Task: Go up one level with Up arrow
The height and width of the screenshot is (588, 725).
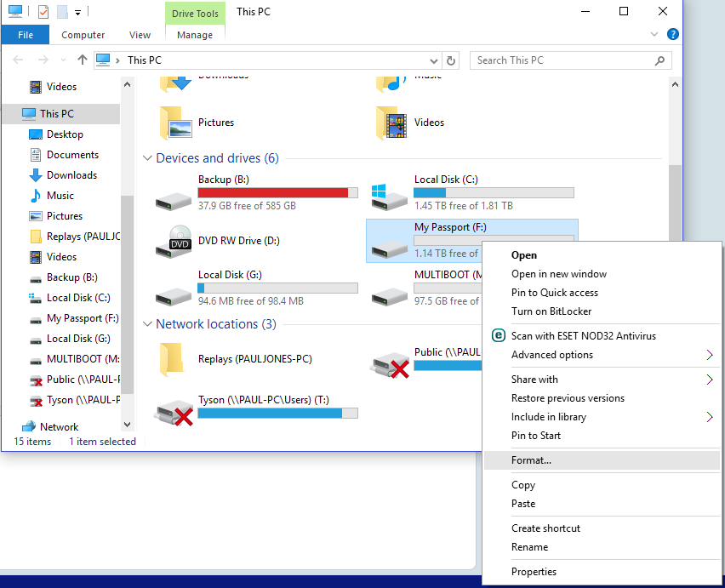Action: click(83, 60)
